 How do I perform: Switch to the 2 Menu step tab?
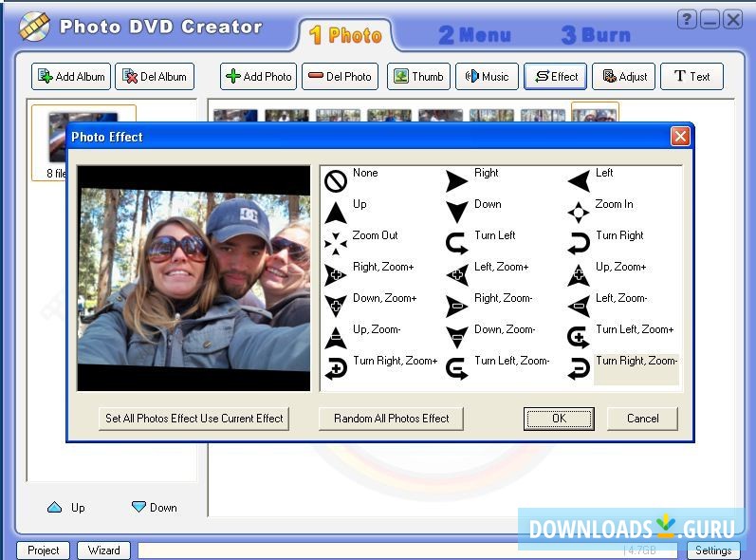[474, 36]
